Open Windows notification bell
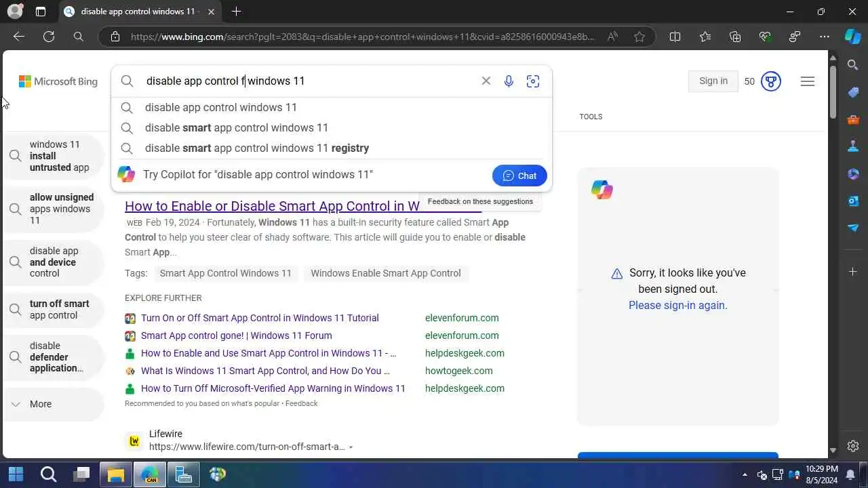The height and width of the screenshot is (488, 868). pyautogui.click(x=850, y=474)
